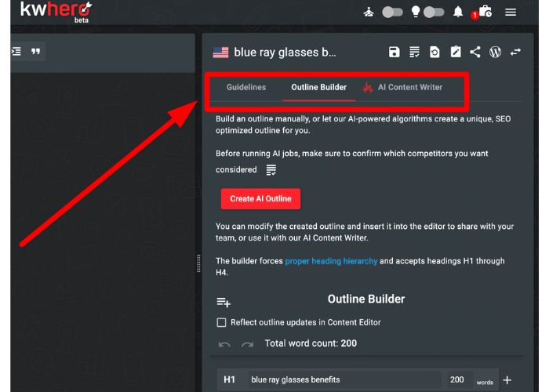Click the redo arrow in Outline Builder
549x392 pixels.
(248, 344)
